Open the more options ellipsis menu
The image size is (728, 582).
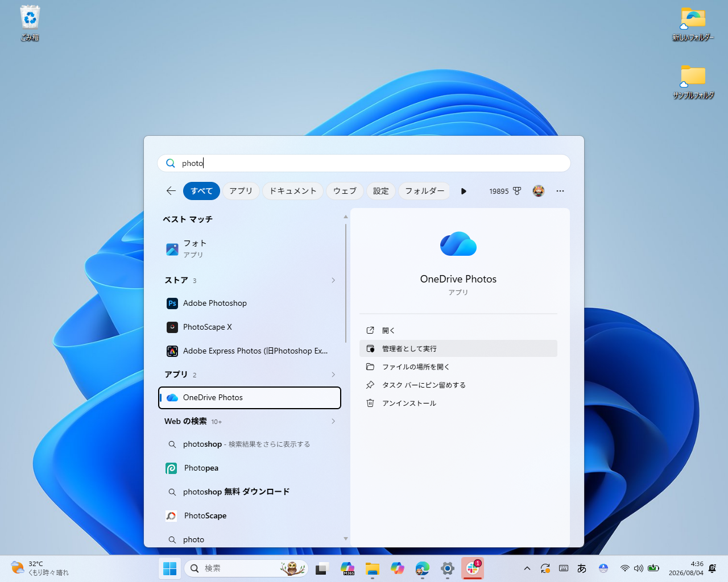(x=560, y=191)
